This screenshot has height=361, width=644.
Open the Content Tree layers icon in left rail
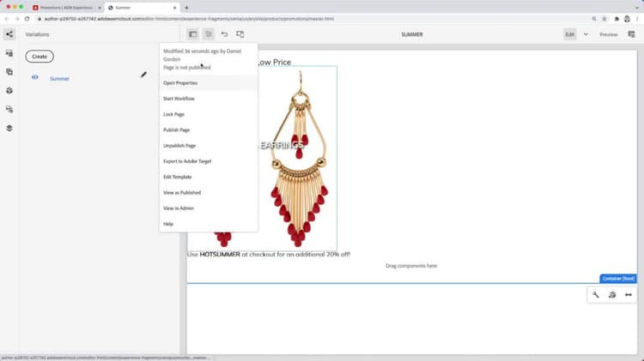pos(9,128)
